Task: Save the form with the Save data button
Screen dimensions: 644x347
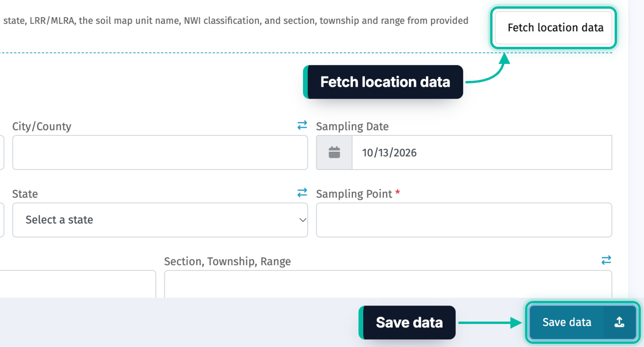Action: [x=583, y=323]
